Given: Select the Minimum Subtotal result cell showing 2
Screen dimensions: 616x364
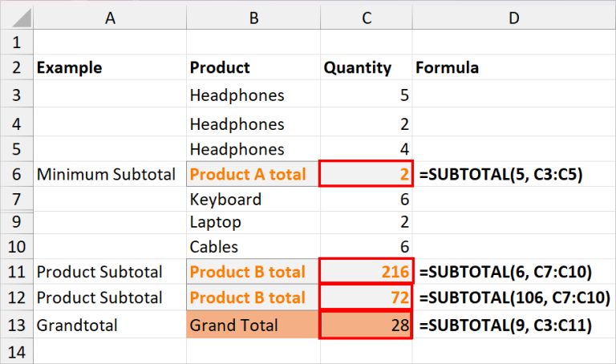Looking at the screenshot, I should [x=366, y=173].
